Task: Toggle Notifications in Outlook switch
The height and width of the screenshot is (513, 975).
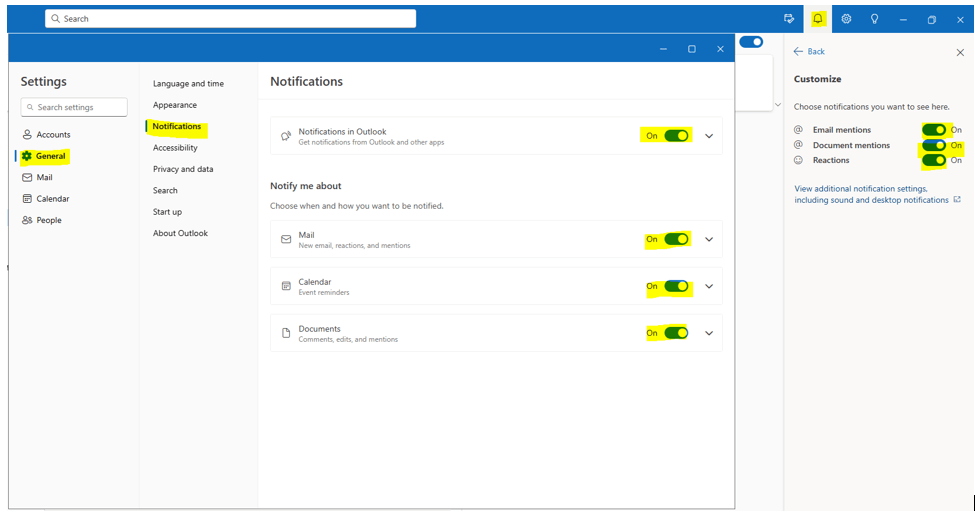Action: (677, 136)
